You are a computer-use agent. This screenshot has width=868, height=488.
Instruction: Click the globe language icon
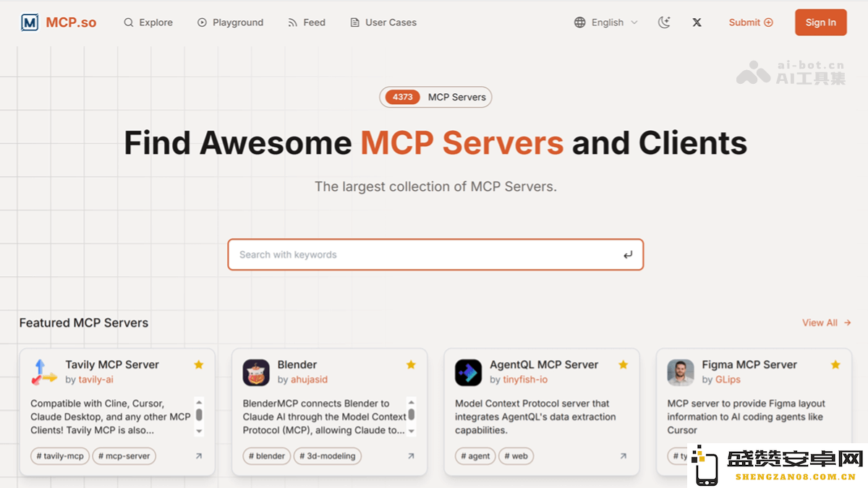coord(579,22)
